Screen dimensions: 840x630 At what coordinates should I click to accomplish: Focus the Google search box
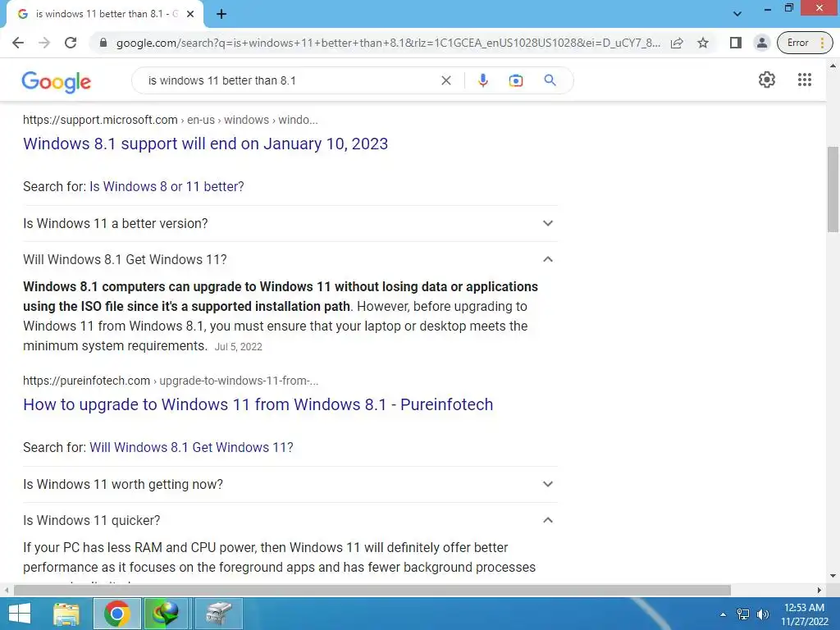coord(290,80)
